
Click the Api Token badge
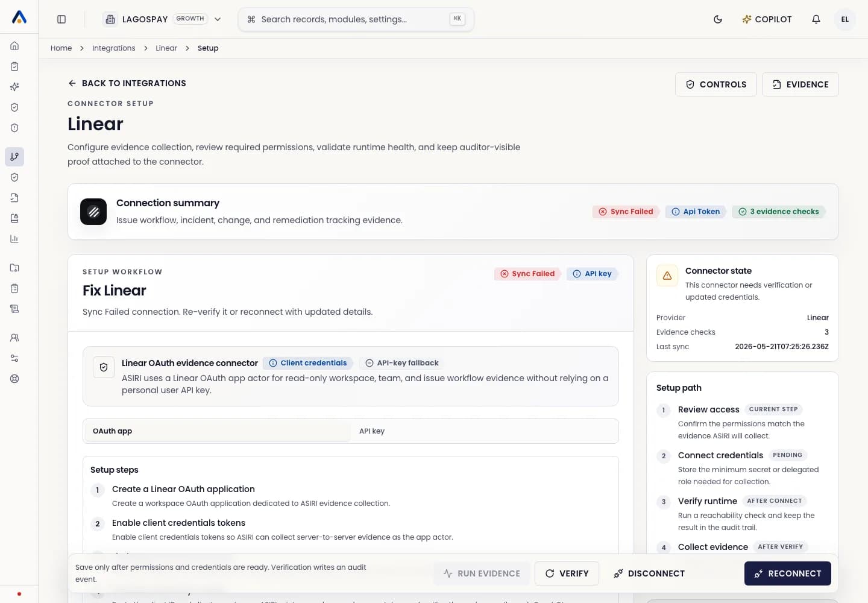696,212
